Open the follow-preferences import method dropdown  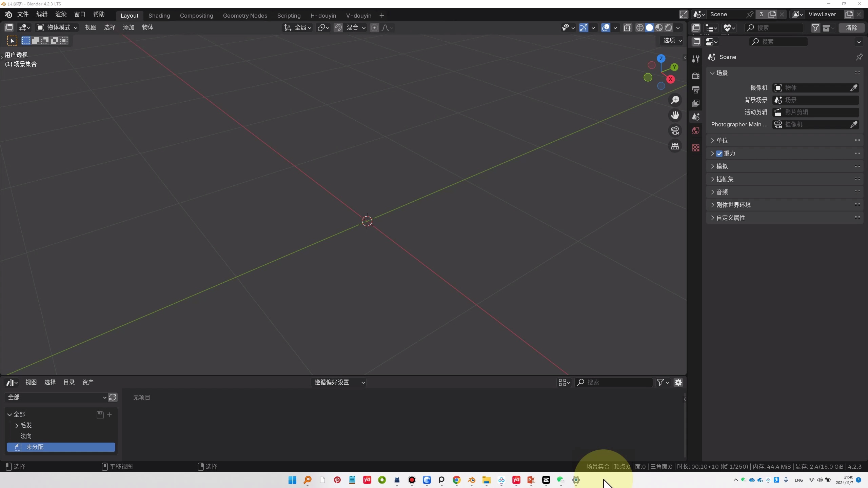click(x=339, y=382)
